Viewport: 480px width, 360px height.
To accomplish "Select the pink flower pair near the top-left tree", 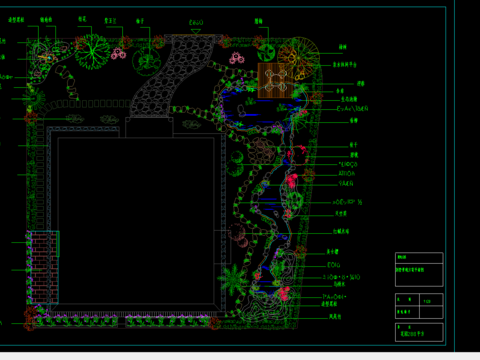I will (x=118, y=53).
